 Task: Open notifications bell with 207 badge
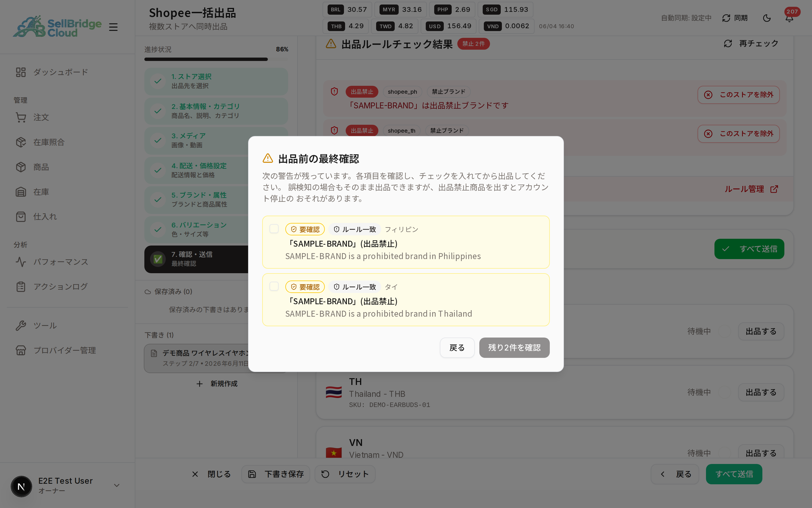click(x=789, y=18)
